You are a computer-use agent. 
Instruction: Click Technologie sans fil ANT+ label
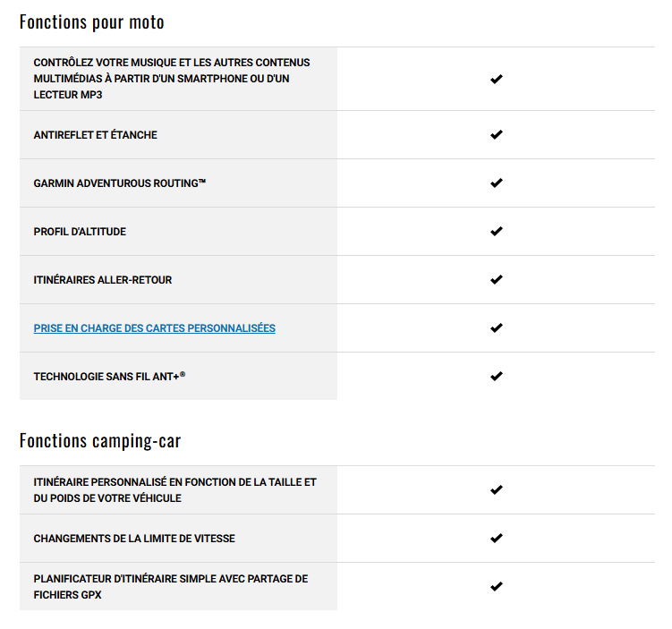pos(109,377)
